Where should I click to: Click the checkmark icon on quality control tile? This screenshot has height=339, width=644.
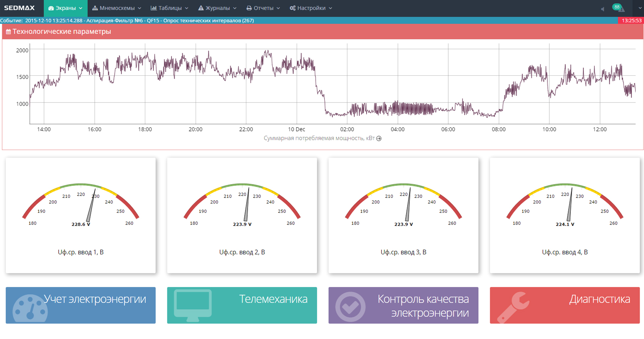tap(351, 307)
